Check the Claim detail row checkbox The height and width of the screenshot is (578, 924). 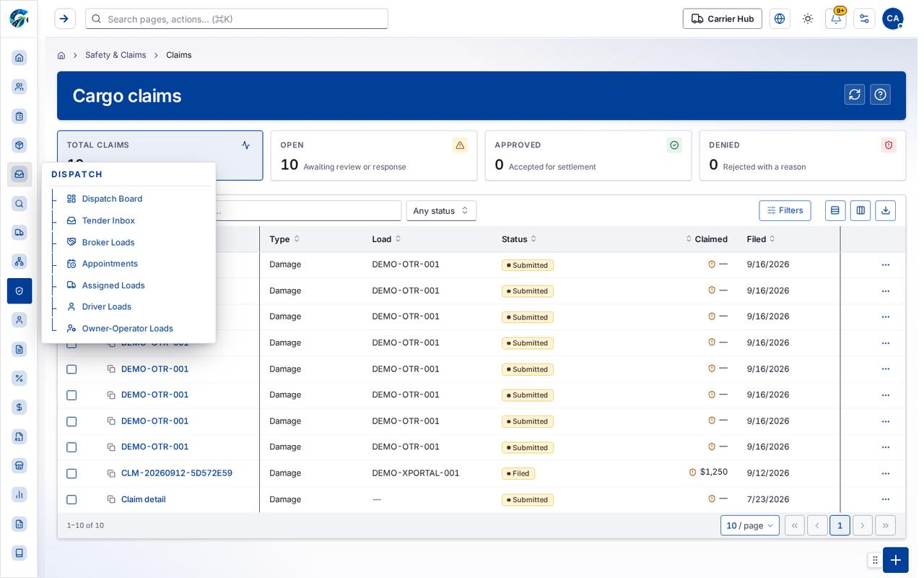(x=71, y=499)
